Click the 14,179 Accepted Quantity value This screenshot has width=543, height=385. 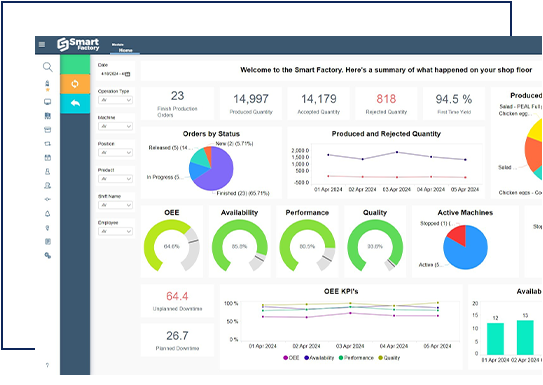319,99
